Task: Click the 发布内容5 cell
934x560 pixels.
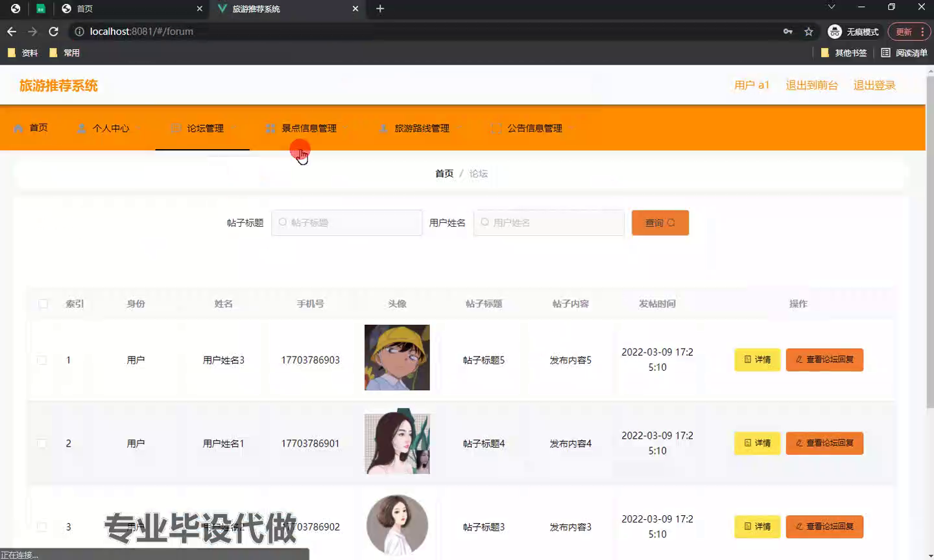Action: [571, 360]
